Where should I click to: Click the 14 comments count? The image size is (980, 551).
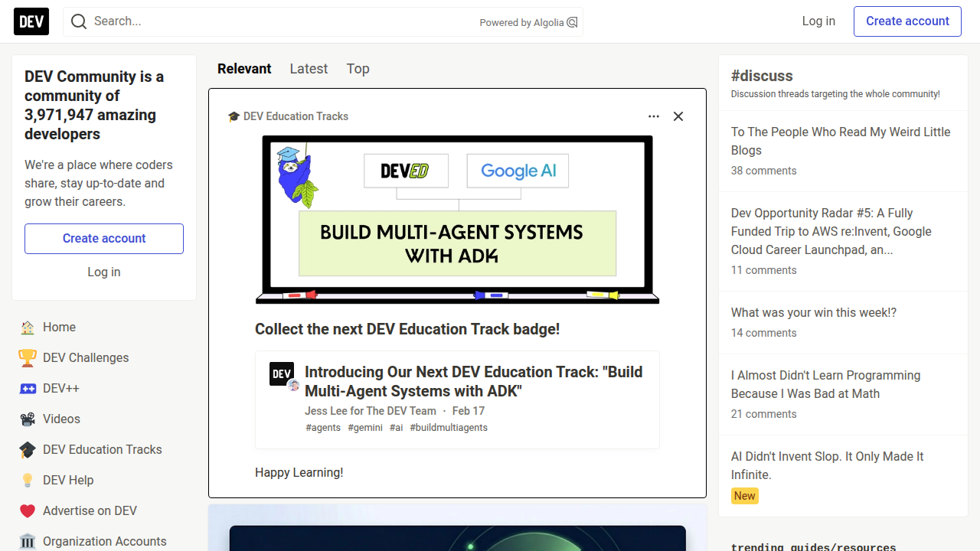763,333
